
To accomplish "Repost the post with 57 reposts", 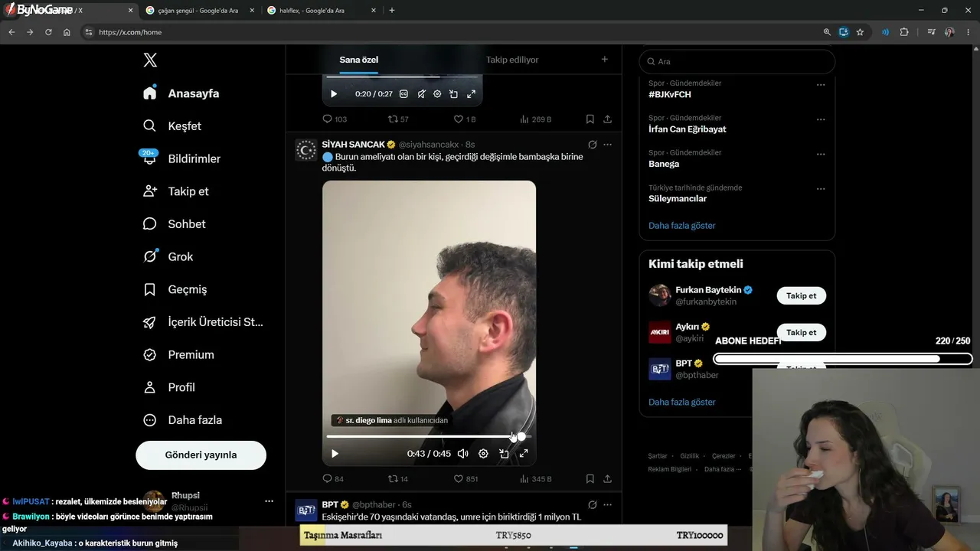I will [x=398, y=119].
